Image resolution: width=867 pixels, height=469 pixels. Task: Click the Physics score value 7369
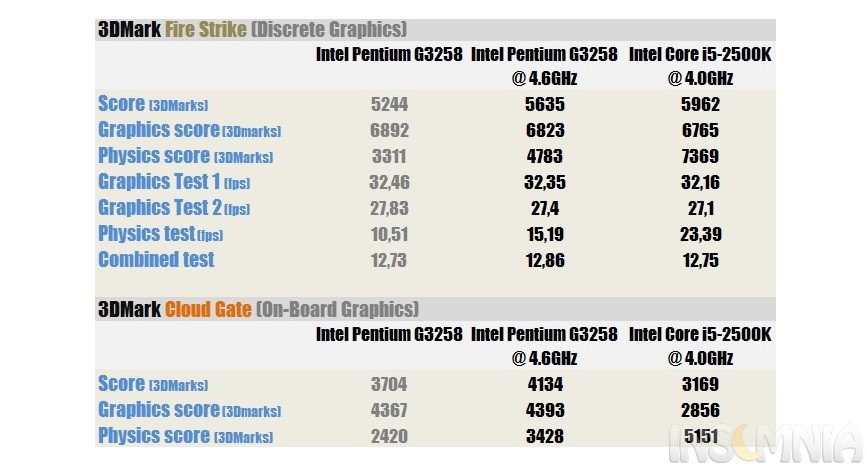pos(700,156)
